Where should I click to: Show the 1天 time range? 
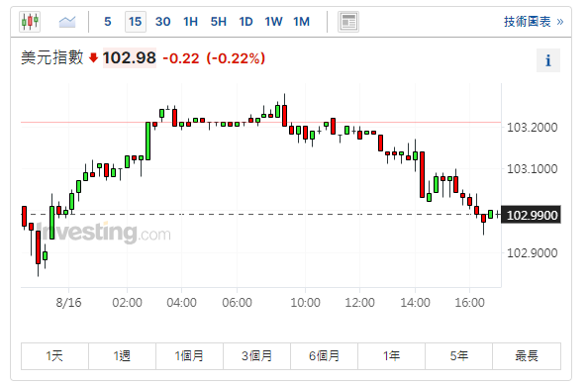54,355
